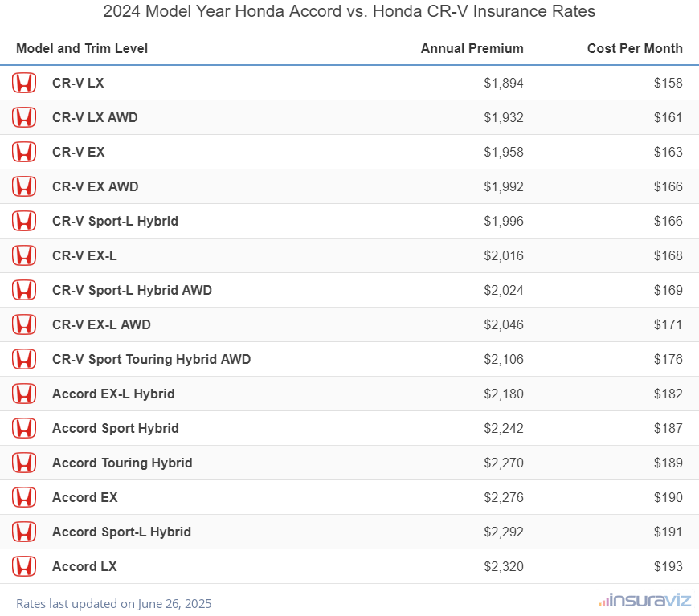Click the Honda logo beside Accord EX

pyautogui.click(x=24, y=497)
